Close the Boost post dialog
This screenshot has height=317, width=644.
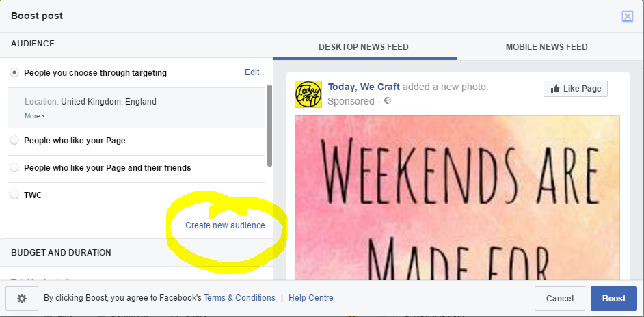(x=627, y=16)
